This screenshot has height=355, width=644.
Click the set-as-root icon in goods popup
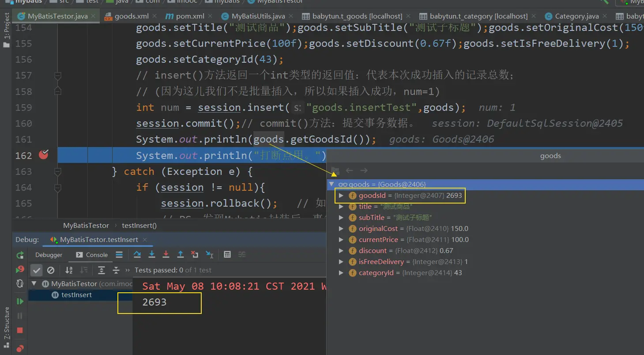click(x=335, y=170)
